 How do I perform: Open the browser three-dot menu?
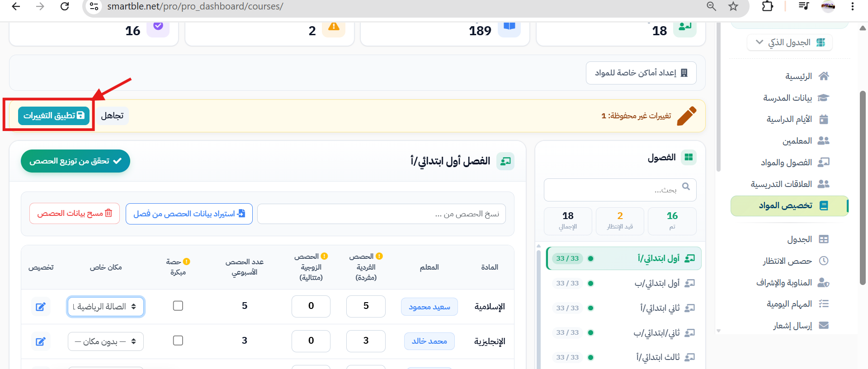(852, 6)
